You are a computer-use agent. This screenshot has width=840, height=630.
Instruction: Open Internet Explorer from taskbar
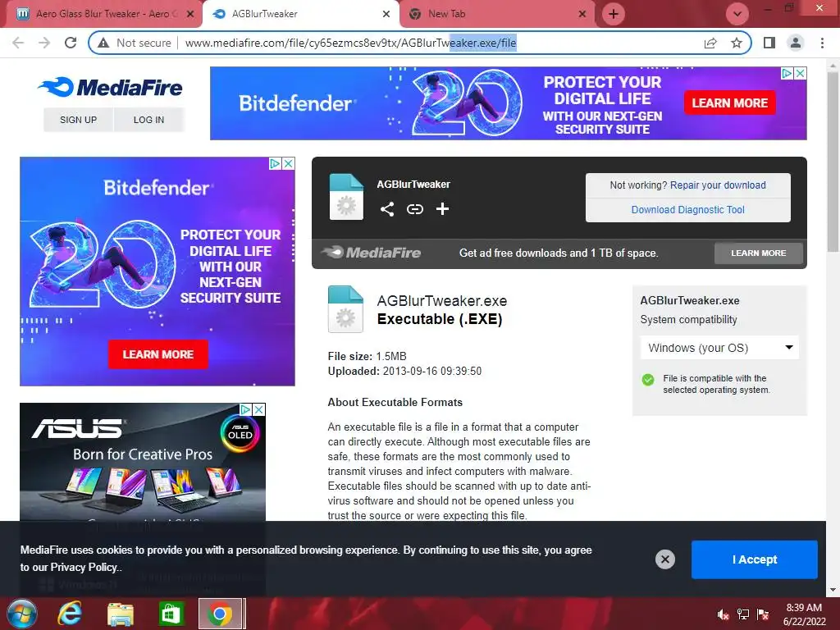(70, 614)
